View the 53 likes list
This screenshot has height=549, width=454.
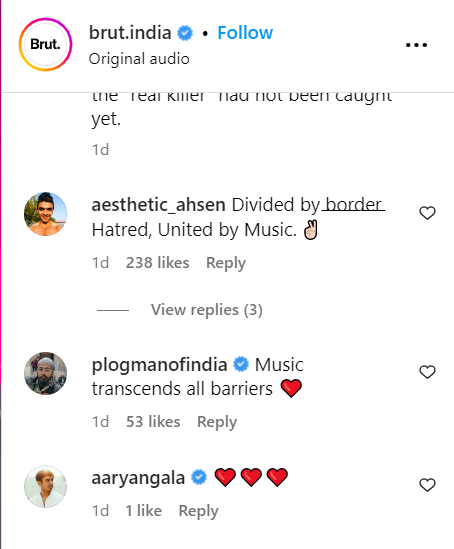(153, 422)
